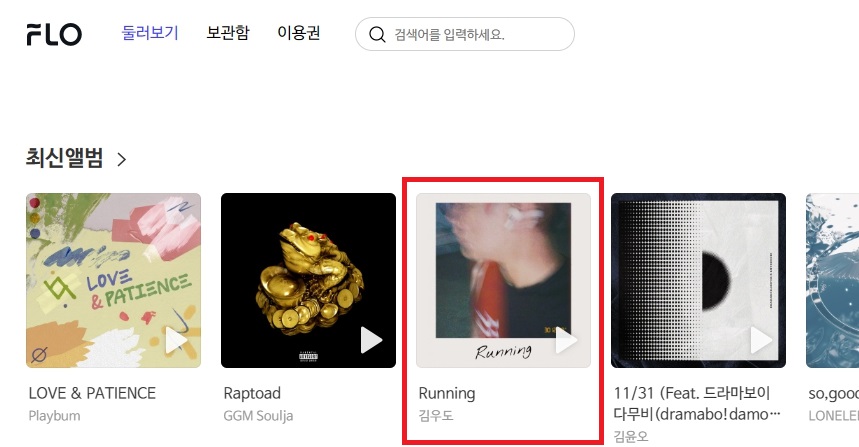Open the 둘러보기 tab
The width and height of the screenshot is (859, 447).
click(x=150, y=33)
